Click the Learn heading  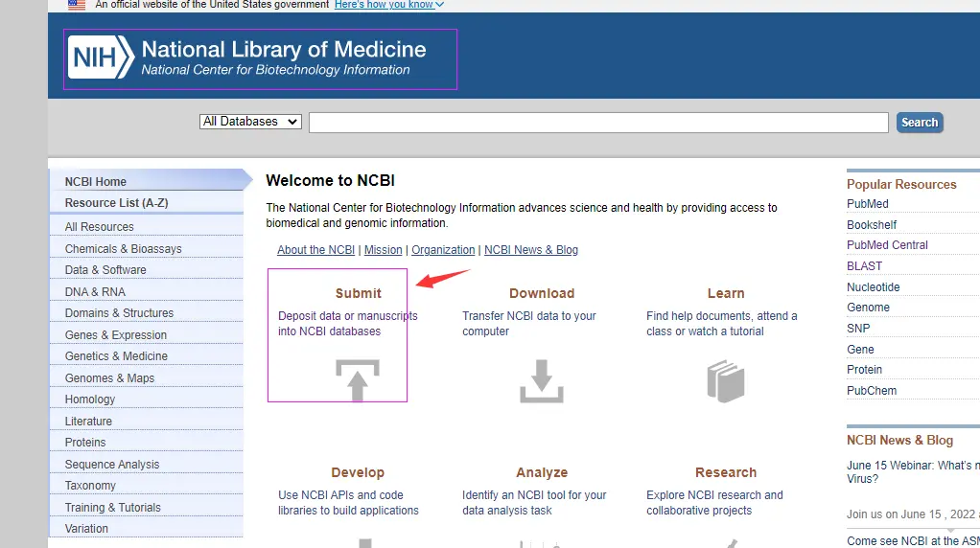726,293
